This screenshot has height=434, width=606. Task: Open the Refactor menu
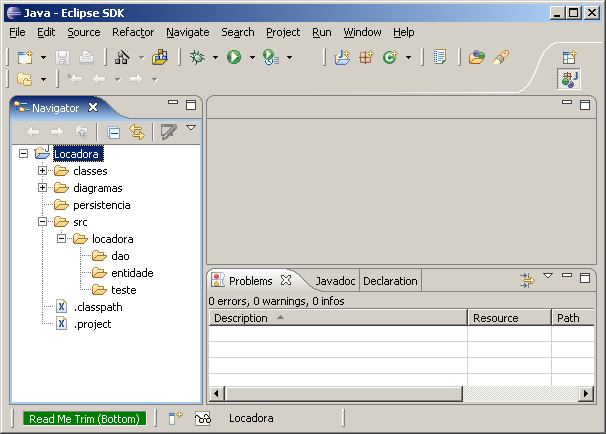(133, 32)
